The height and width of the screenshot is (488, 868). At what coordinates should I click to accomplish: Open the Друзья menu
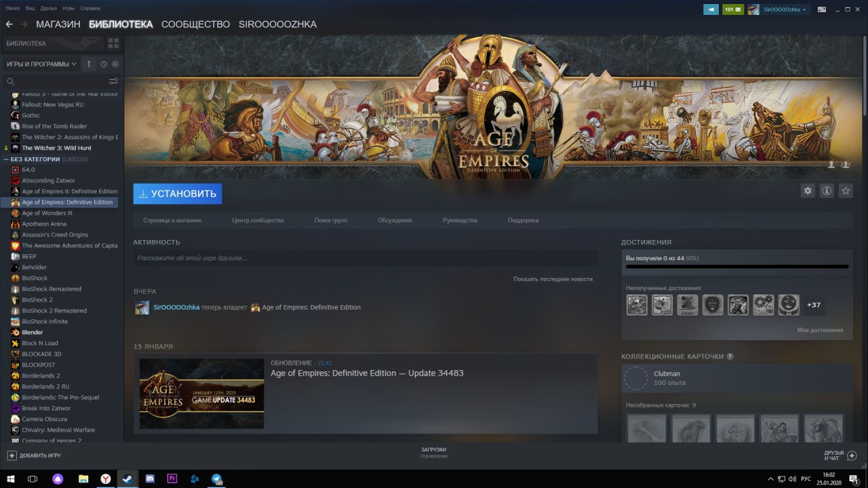[49, 8]
